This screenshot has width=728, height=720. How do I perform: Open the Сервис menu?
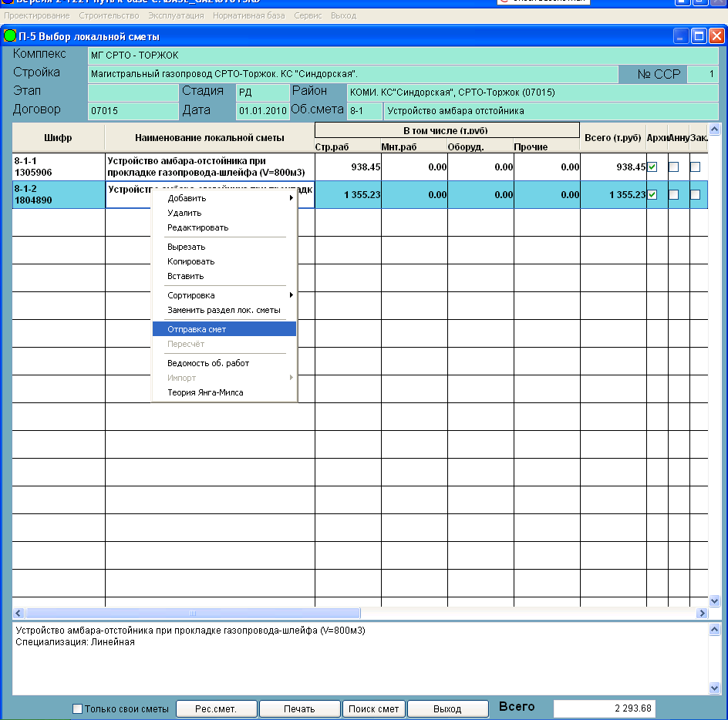308,15
